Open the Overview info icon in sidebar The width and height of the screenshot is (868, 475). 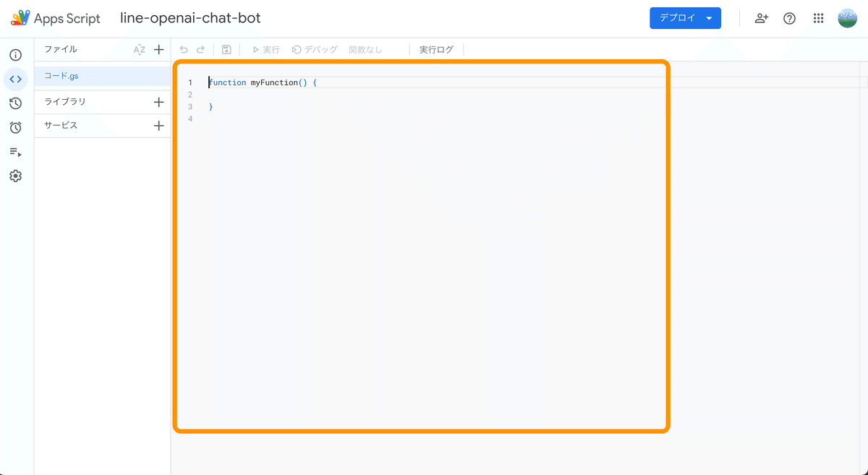click(15, 55)
